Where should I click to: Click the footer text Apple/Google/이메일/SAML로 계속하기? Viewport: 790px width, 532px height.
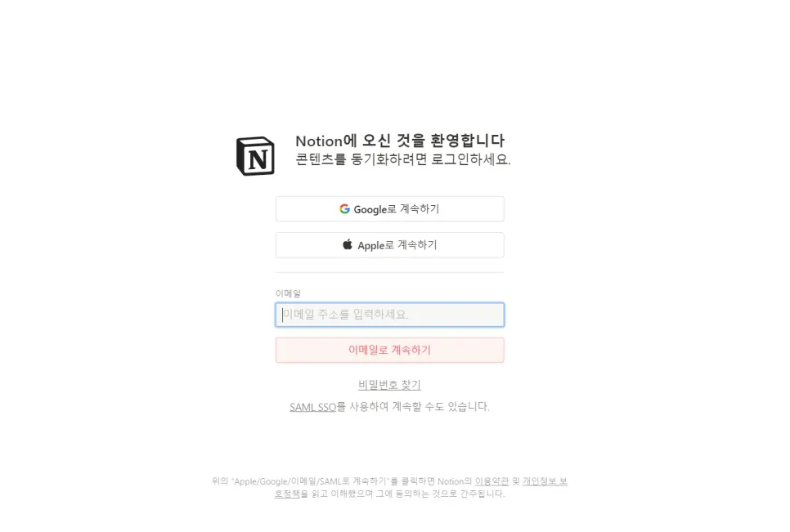click(310, 481)
